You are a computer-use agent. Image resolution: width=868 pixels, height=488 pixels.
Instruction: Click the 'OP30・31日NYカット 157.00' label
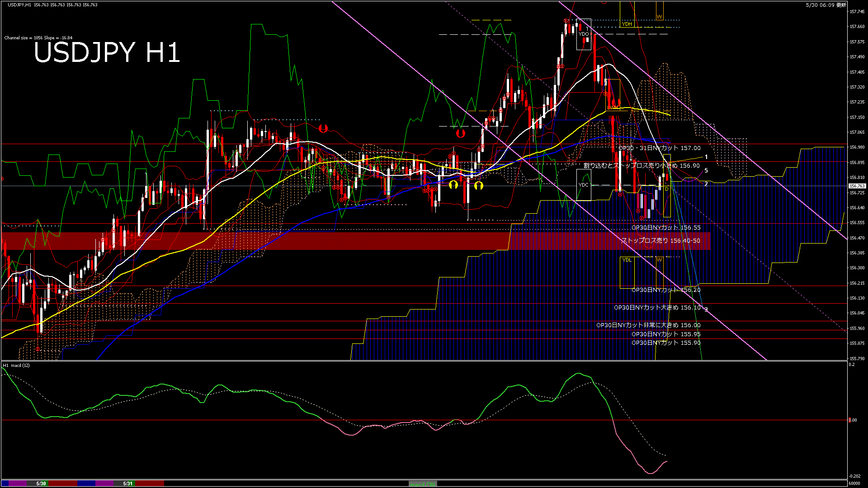(x=659, y=148)
